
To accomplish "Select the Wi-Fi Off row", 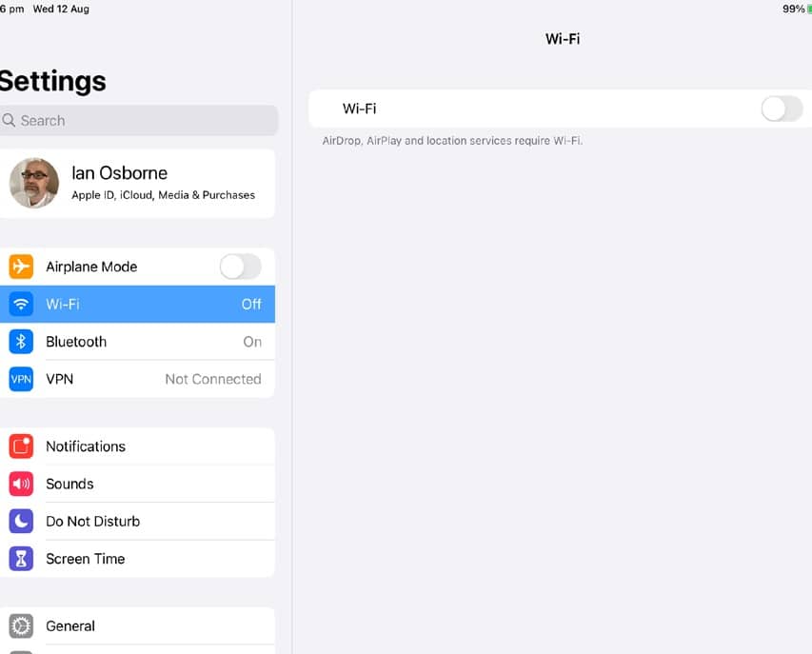I will [137, 304].
